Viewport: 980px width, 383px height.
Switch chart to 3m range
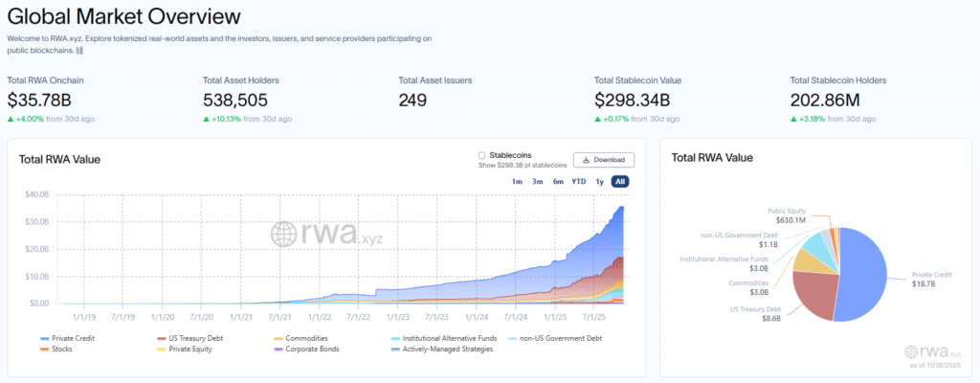(x=538, y=181)
